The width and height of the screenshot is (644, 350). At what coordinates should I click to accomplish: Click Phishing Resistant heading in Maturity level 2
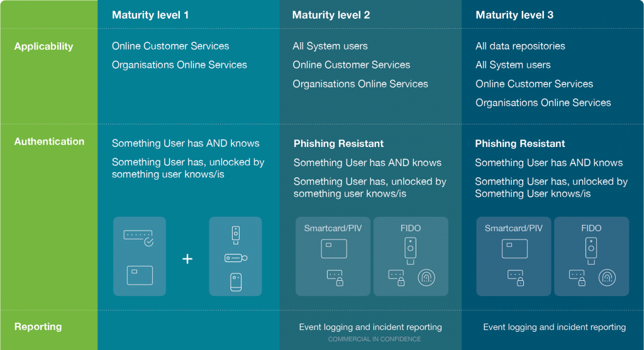point(338,144)
